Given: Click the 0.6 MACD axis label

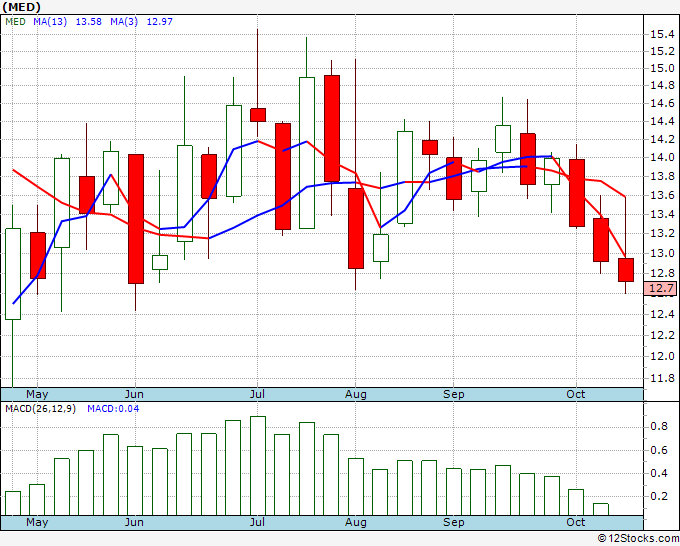Looking at the screenshot, I should tap(659, 450).
